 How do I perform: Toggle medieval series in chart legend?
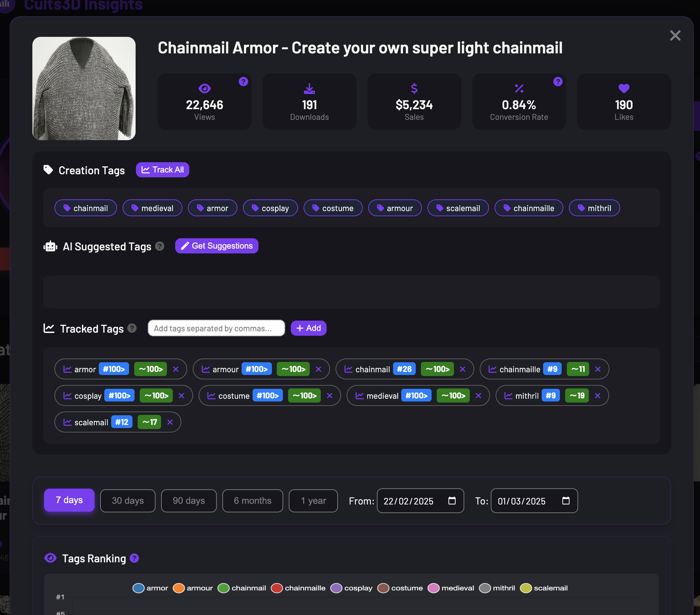451,588
